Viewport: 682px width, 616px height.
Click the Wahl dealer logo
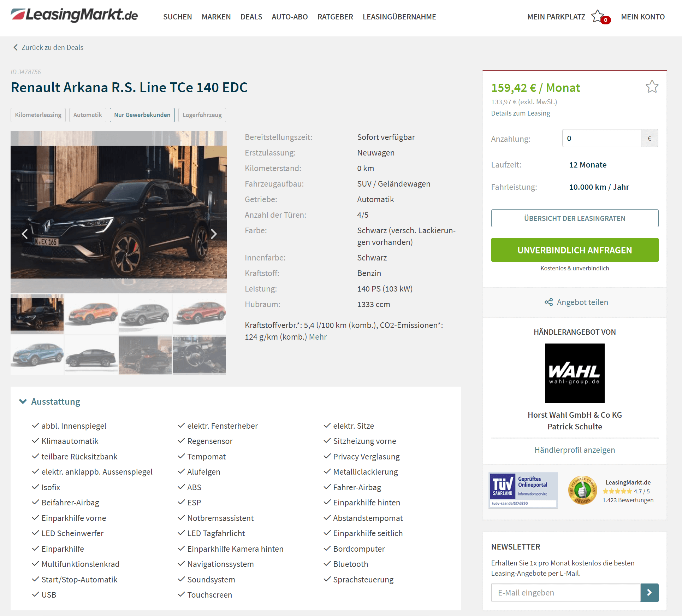[x=575, y=373]
